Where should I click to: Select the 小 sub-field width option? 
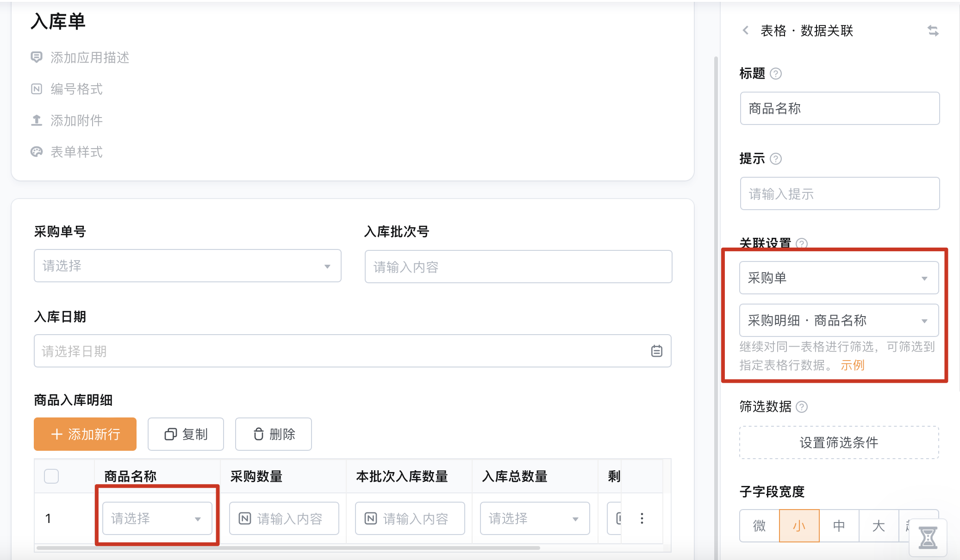click(799, 526)
